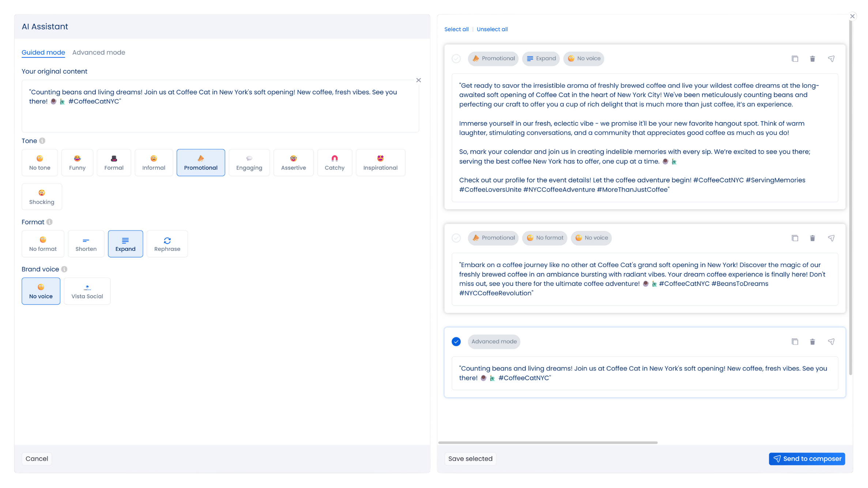Viewport: 868px width, 488px height.
Task: Pick the Vista Social brand voice
Action: point(87,291)
